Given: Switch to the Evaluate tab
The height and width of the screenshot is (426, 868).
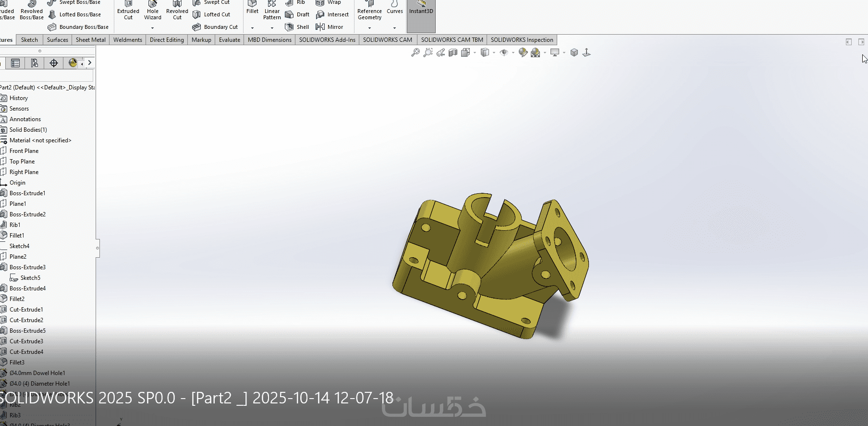Looking at the screenshot, I should pyautogui.click(x=230, y=40).
